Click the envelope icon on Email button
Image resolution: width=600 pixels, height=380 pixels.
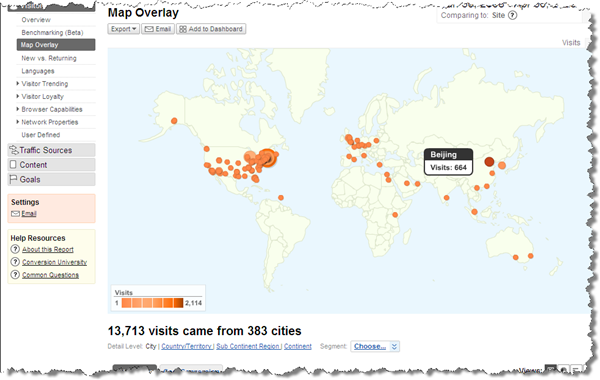[x=149, y=29]
